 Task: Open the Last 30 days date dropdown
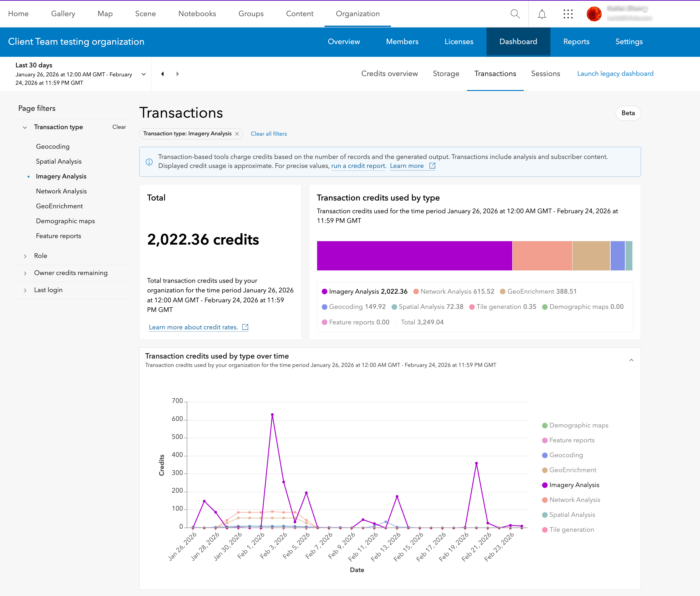point(144,74)
